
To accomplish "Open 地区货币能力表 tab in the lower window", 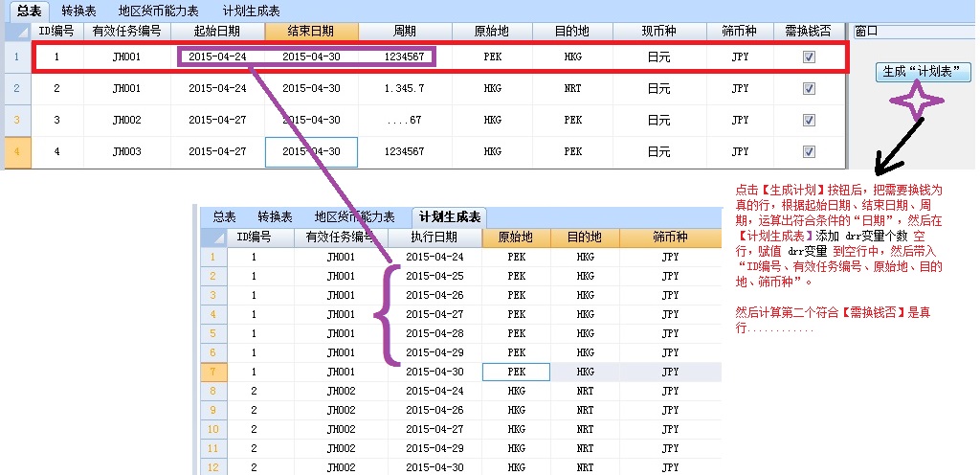I will click(x=354, y=216).
